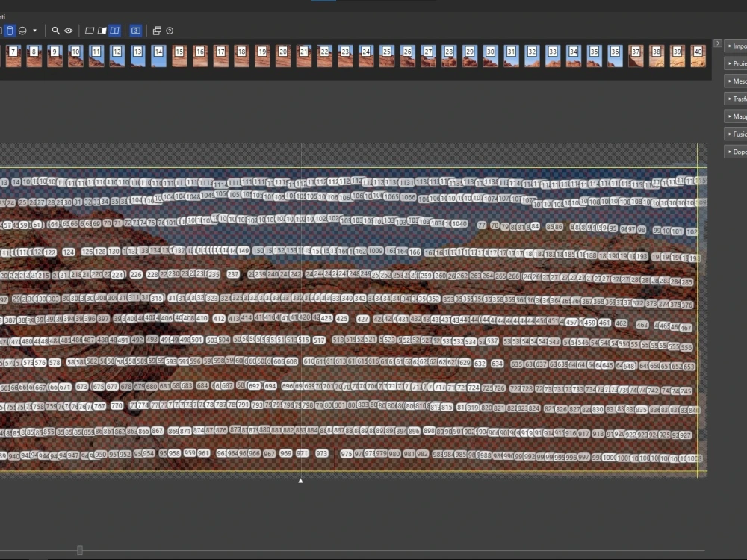The image size is (747, 560).
Task: Select source image thumbnail 15
Action: (179, 56)
